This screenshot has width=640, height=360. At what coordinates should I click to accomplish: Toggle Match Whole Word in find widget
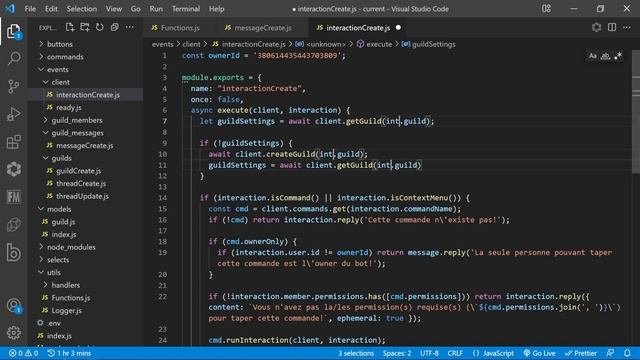tap(605, 56)
